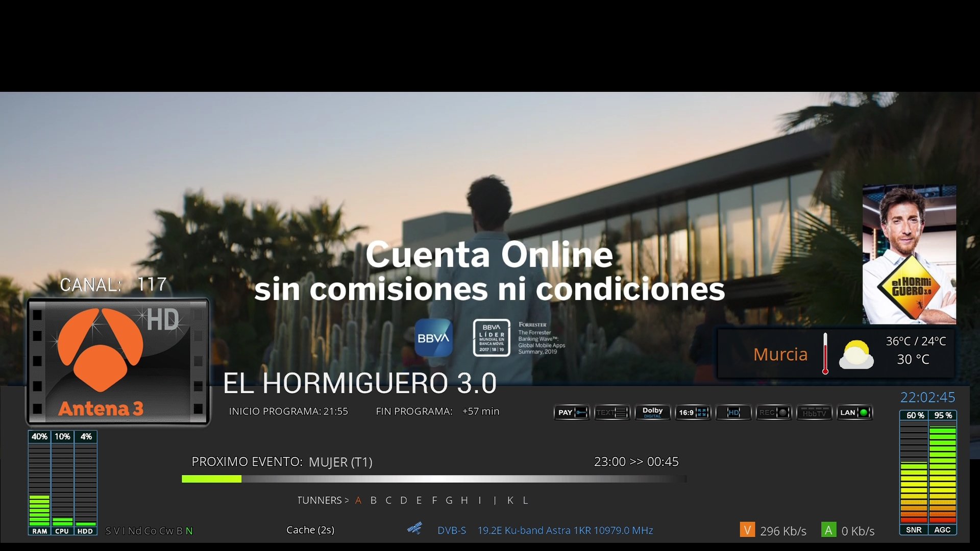Click the Antena 3 HD channel logo

(118, 362)
